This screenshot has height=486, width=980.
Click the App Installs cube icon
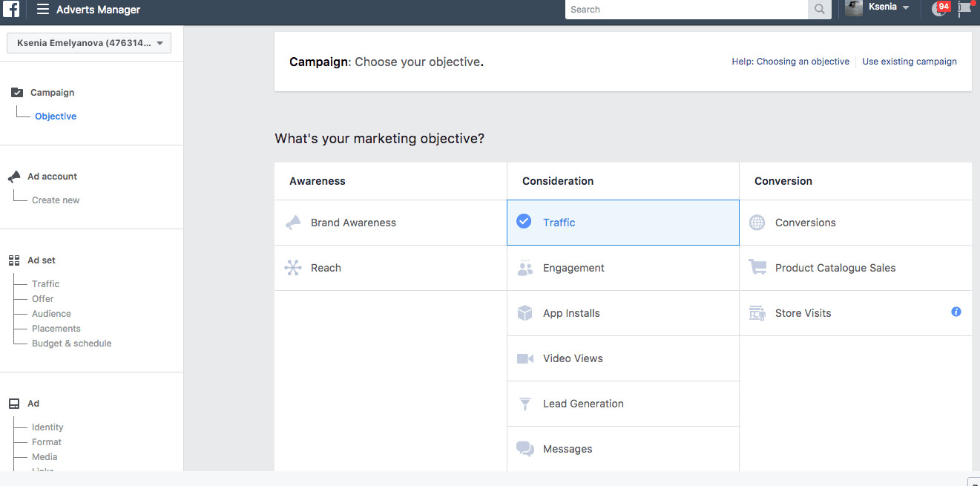click(x=524, y=312)
